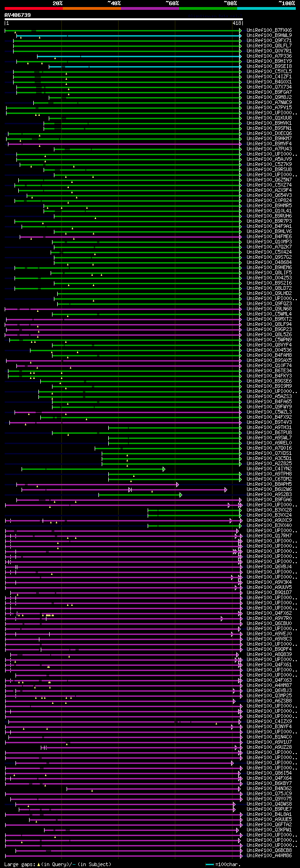Select label UniRef100_B9SFN1

269,128
